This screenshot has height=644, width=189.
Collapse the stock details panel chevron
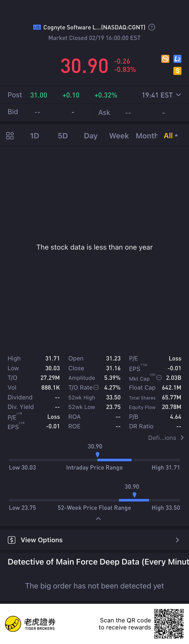98,519
